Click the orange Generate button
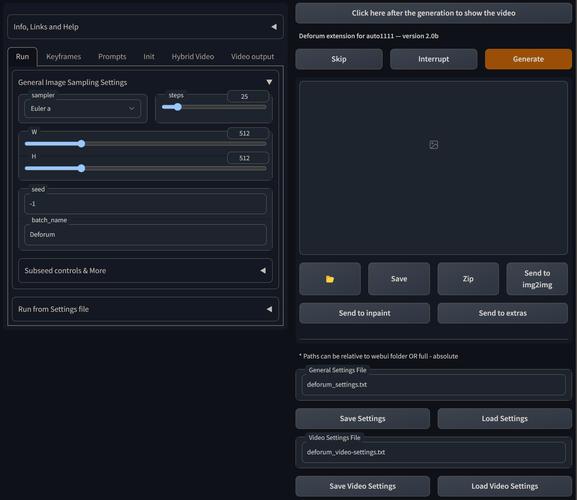577x500 pixels. pyautogui.click(x=528, y=59)
